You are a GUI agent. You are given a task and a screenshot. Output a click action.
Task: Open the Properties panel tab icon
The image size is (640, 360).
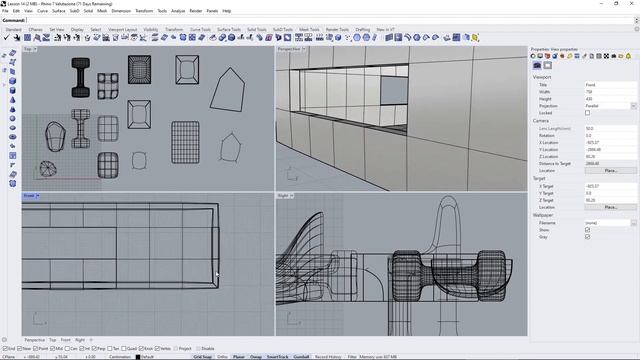(x=533, y=56)
